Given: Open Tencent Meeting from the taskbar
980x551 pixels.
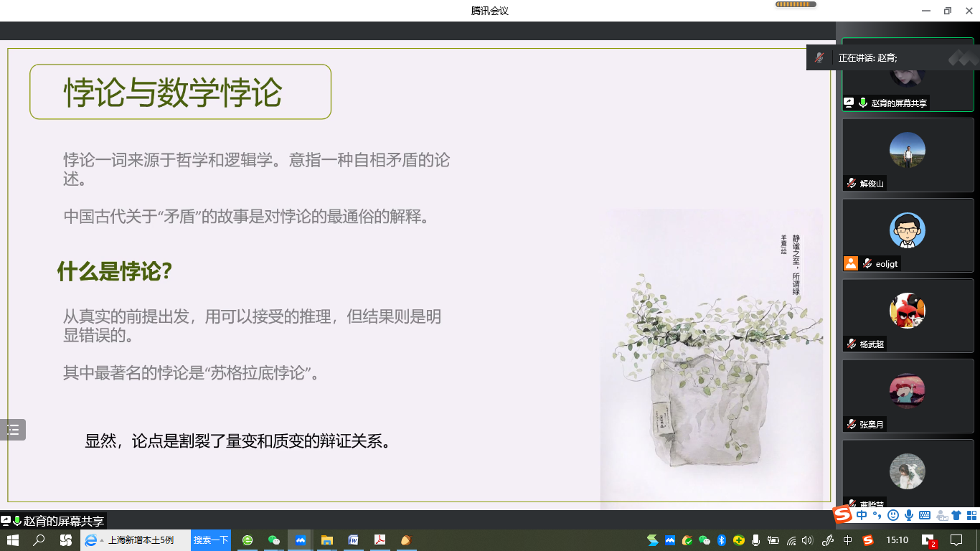Looking at the screenshot, I should 300,540.
